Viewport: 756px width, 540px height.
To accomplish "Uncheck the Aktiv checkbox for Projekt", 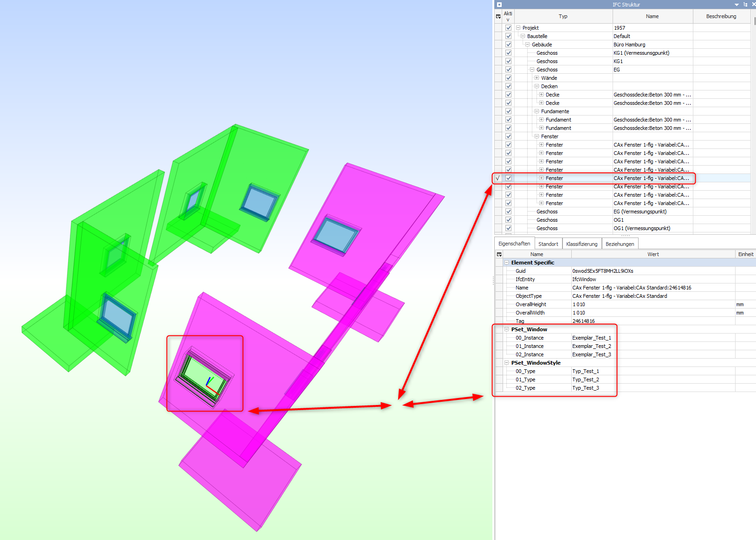I will click(508, 28).
